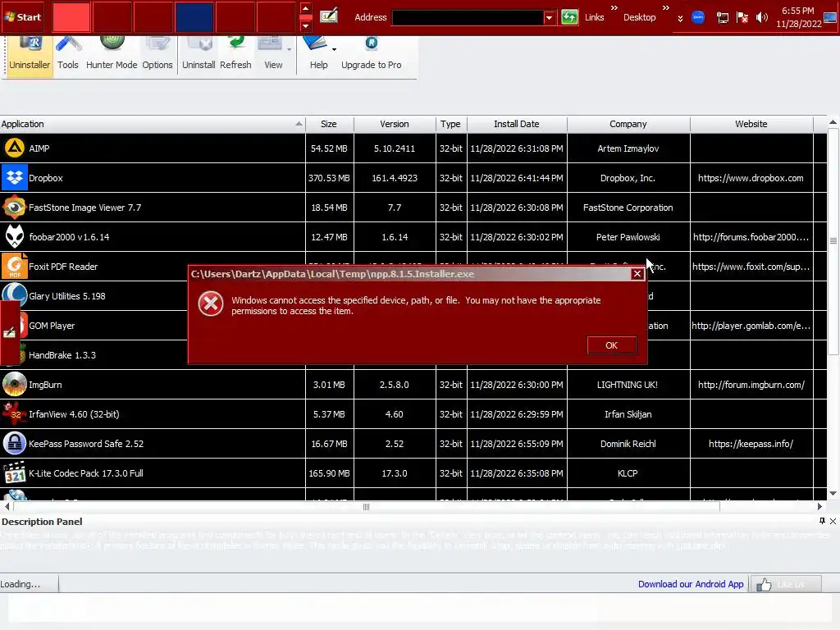Viewport: 840px width, 630px height.
Task: Open the volume speaker tray icon
Action: pos(762,18)
